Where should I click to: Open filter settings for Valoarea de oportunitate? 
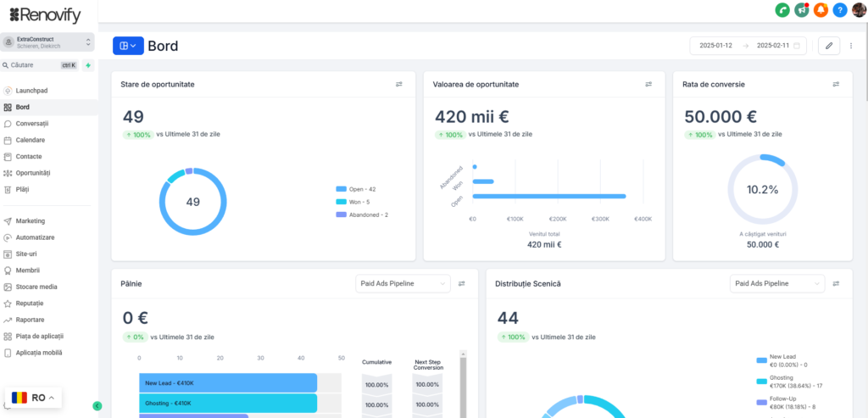click(648, 84)
